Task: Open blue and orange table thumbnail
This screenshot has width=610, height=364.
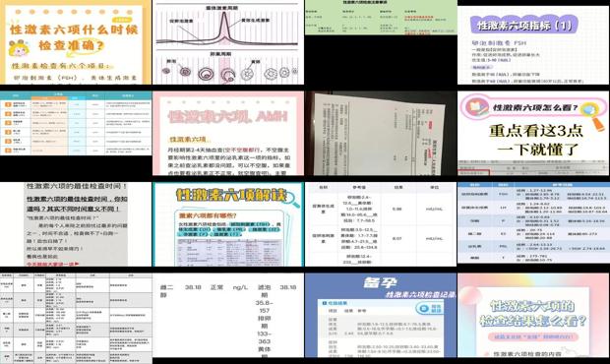Action: coord(76,123)
